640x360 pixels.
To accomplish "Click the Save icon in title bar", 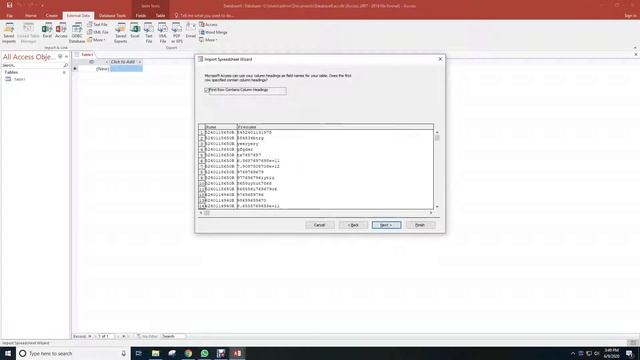I will point(9,5).
